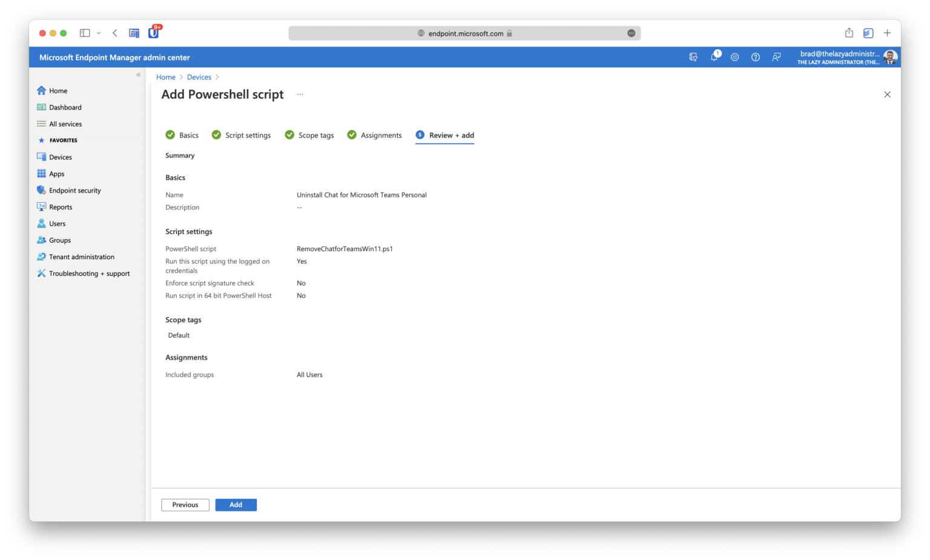Click the Bitwarden shield extension icon

coord(154,33)
